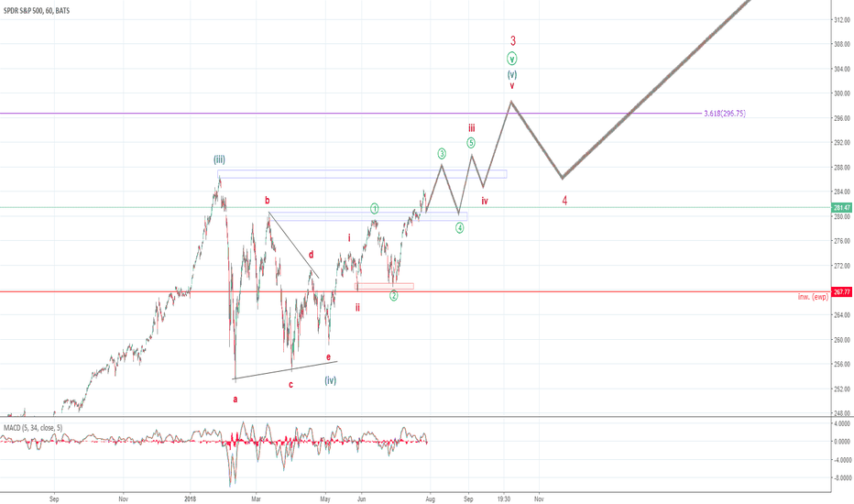Image resolution: width=854 pixels, height=504 pixels.
Task: Click the Mar time axis label
Action: pyautogui.click(x=256, y=499)
